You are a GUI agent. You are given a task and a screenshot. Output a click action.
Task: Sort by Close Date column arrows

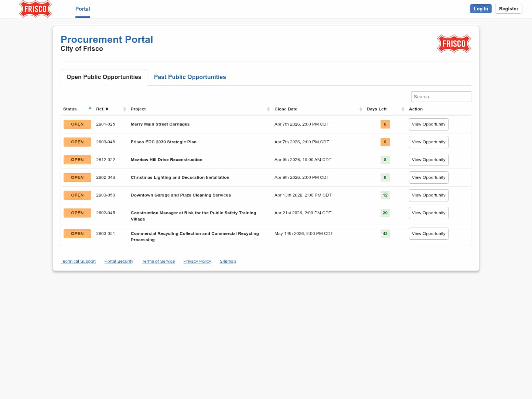pos(361,109)
